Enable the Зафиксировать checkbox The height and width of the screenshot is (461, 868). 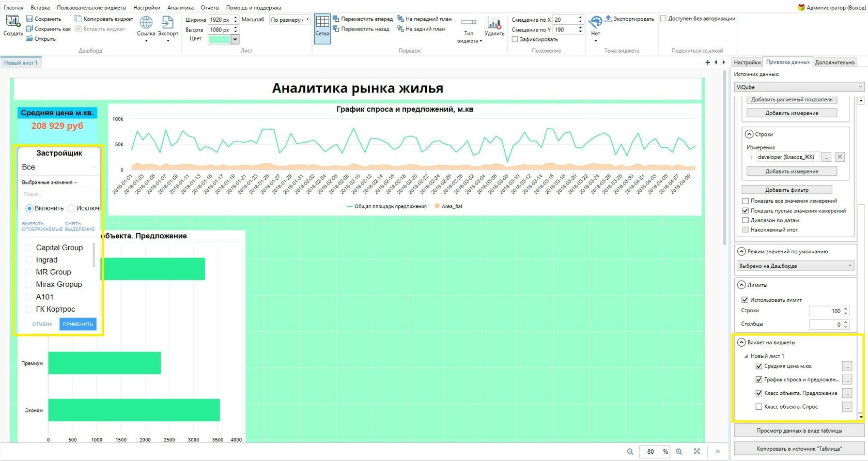pyautogui.click(x=515, y=39)
